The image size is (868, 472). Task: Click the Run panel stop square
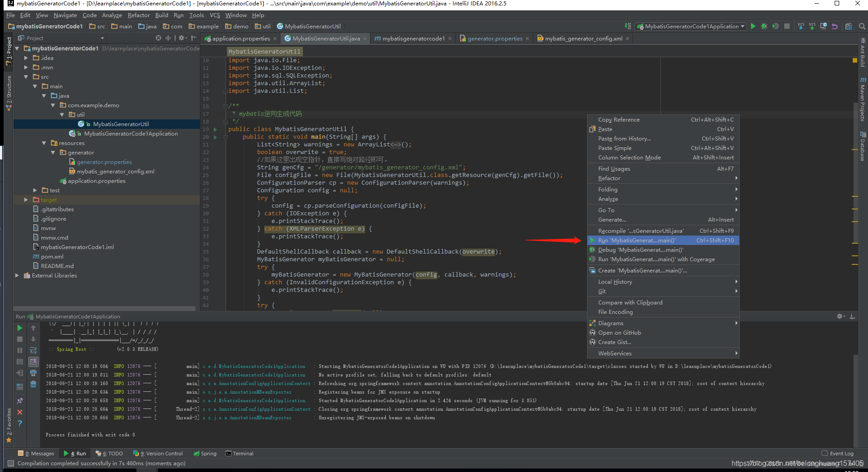[x=20, y=339]
